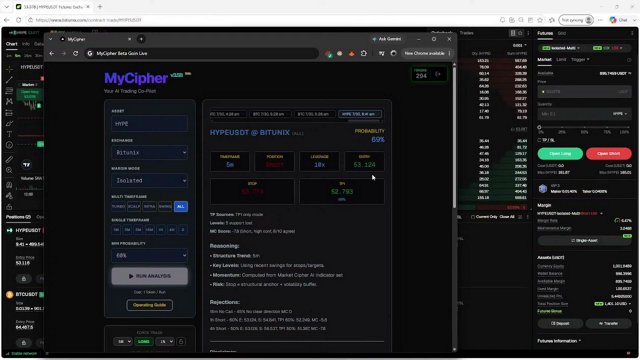Click the force trade lock icon

[181, 342]
